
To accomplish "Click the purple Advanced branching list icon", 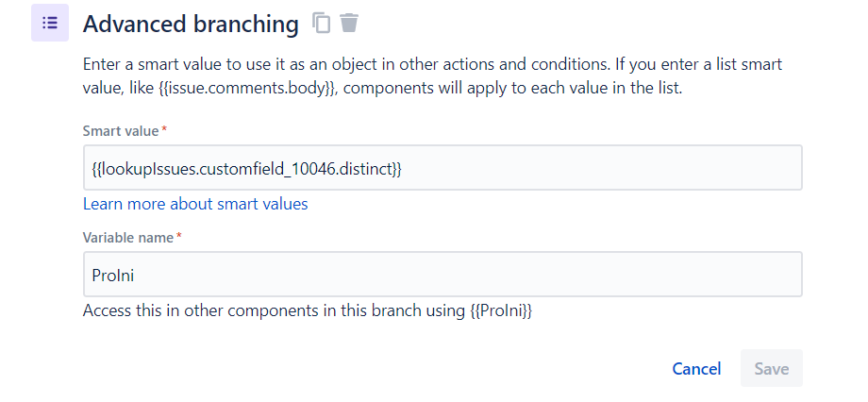I will pyautogui.click(x=50, y=23).
